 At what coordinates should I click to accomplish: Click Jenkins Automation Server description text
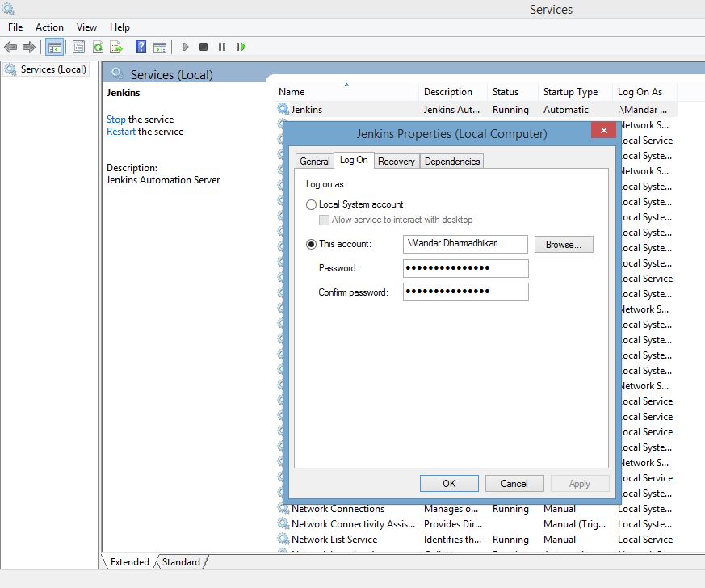(163, 180)
